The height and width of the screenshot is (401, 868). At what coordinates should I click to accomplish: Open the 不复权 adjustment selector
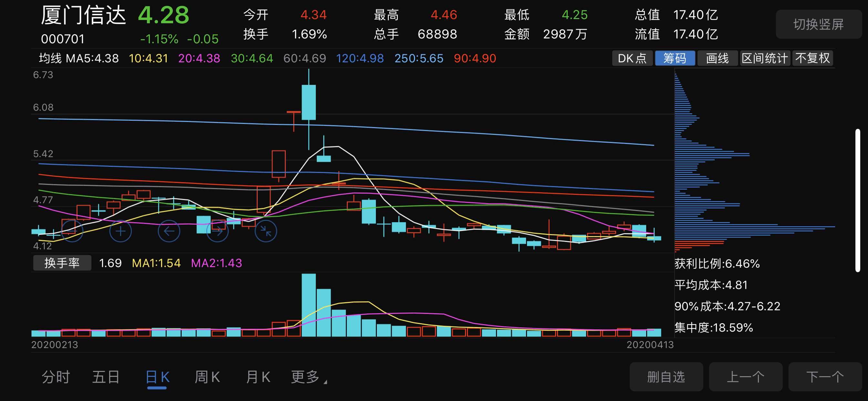coord(812,58)
